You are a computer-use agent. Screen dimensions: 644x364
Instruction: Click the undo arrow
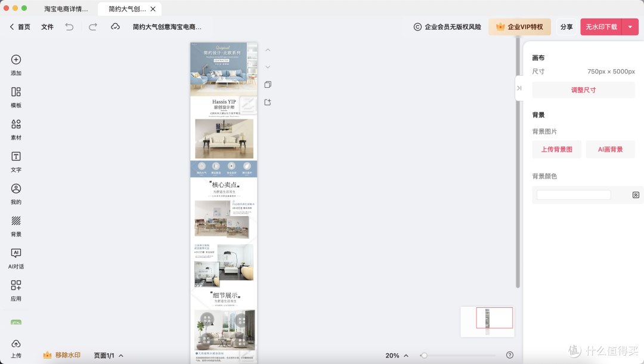coord(69,27)
